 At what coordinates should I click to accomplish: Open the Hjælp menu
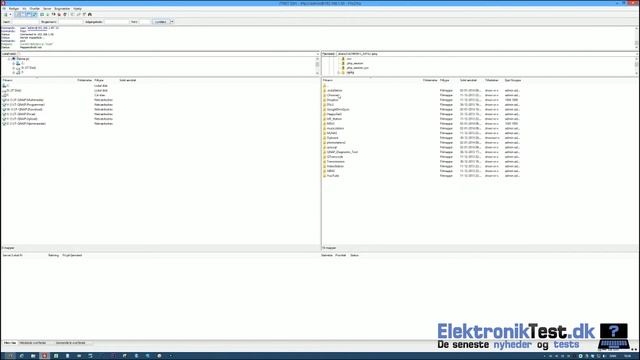click(x=77, y=9)
